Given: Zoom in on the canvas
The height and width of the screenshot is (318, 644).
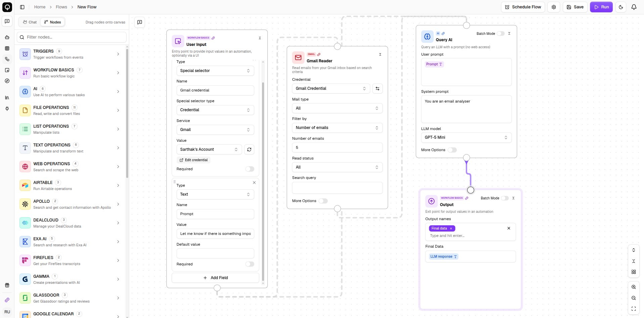Looking at the screenshot, I should point(634,287).
